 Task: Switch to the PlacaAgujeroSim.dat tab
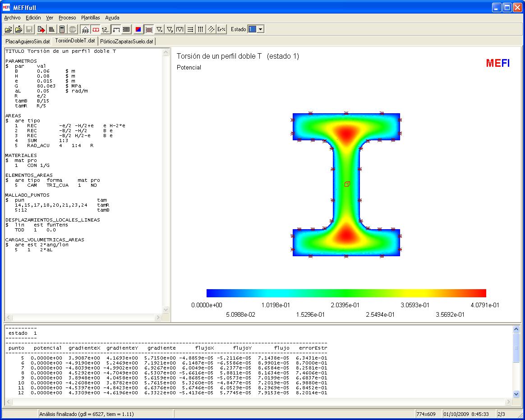point(28,42)
